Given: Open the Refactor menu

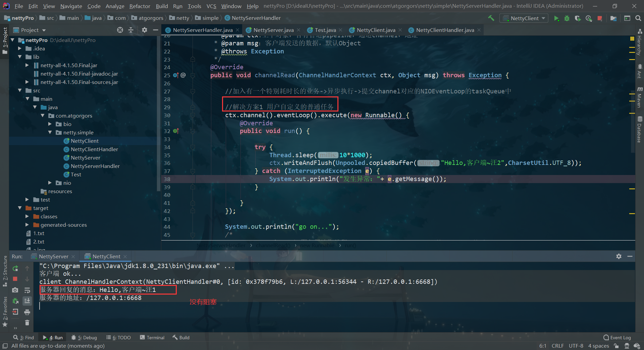Looking at the screenshot, I should [x=140, y=6].
